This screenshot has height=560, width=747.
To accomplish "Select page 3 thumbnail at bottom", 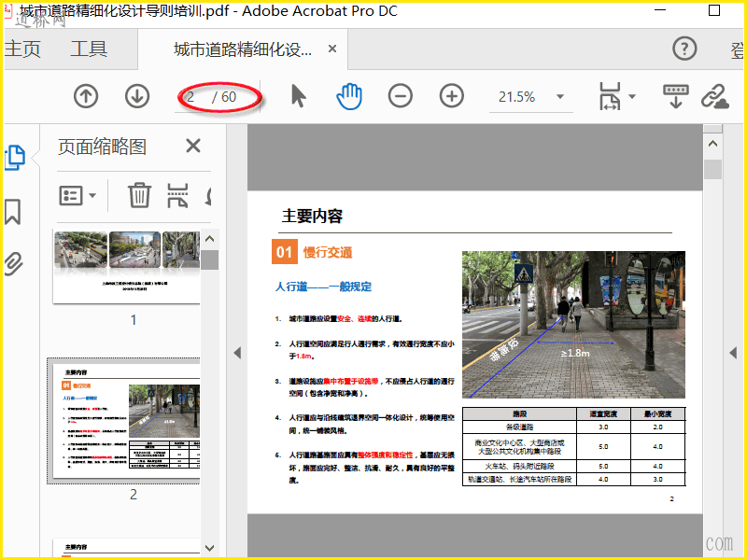I will pos(126,548).
